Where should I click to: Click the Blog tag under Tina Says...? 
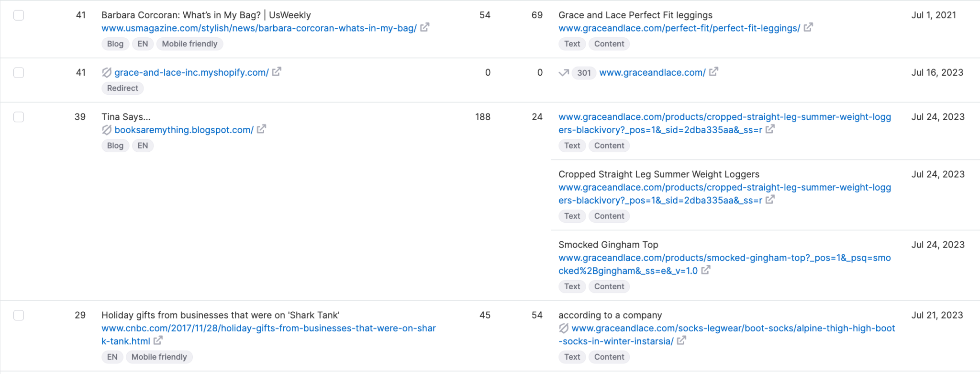(115, 146)
